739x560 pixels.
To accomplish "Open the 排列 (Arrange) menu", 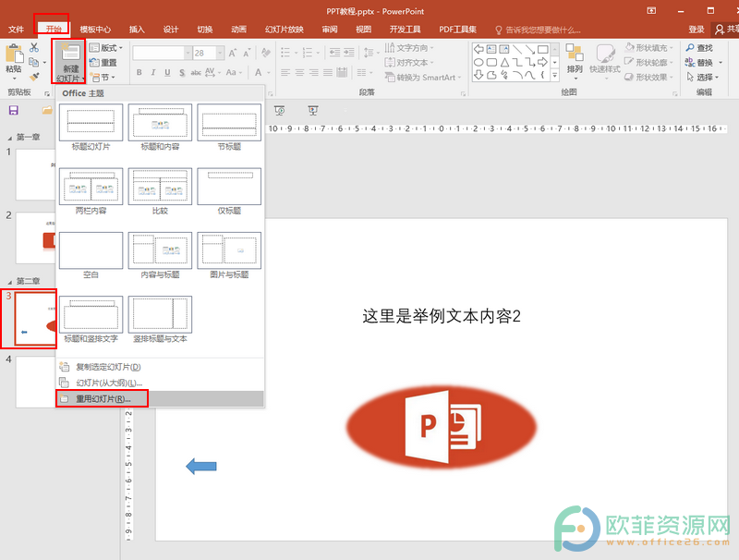I will [575, 62].
